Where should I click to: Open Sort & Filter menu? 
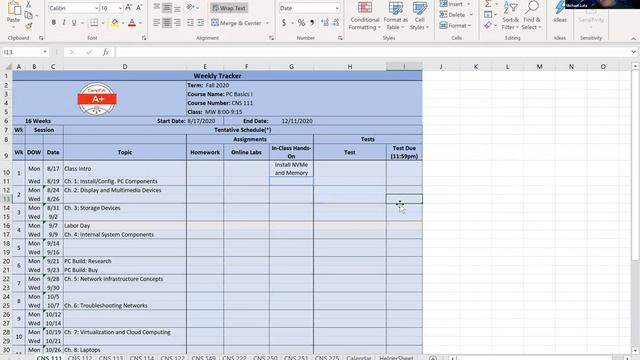(x=510, y=16)
